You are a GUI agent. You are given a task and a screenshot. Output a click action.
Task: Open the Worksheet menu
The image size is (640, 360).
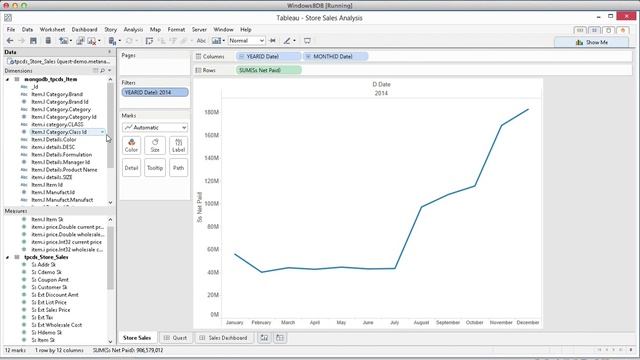(52, 29)
